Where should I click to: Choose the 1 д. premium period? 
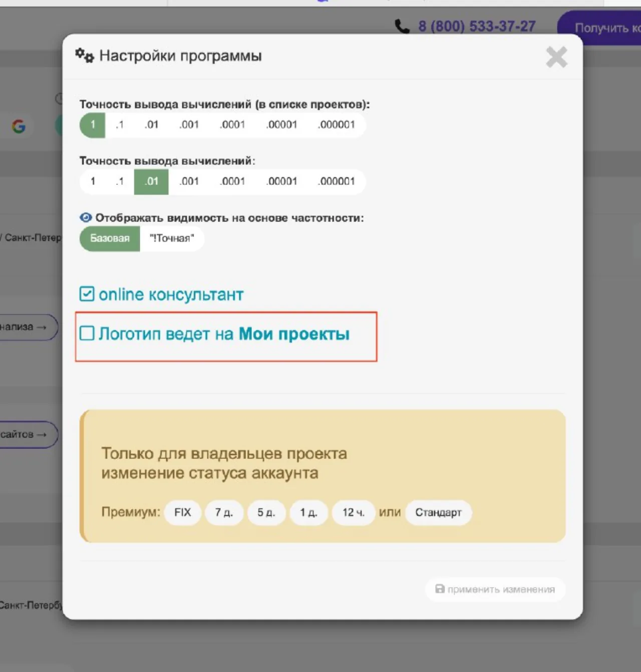pos(308,512)
